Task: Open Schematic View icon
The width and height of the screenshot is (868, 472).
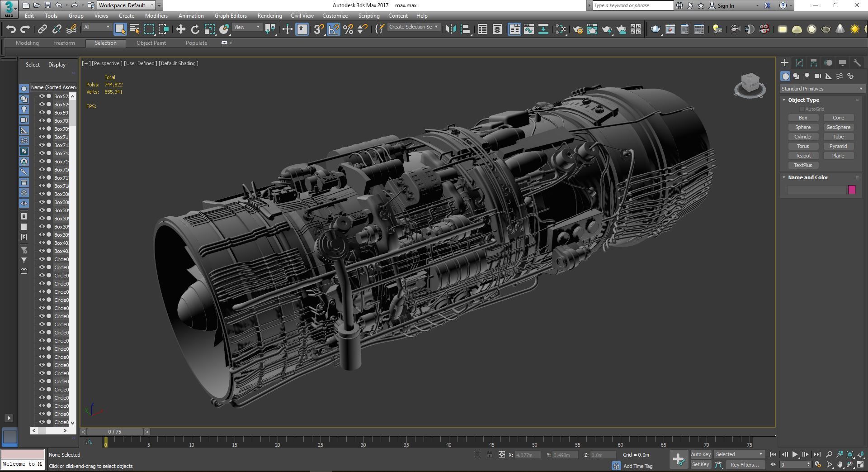Action: click(x=543, y=29)
